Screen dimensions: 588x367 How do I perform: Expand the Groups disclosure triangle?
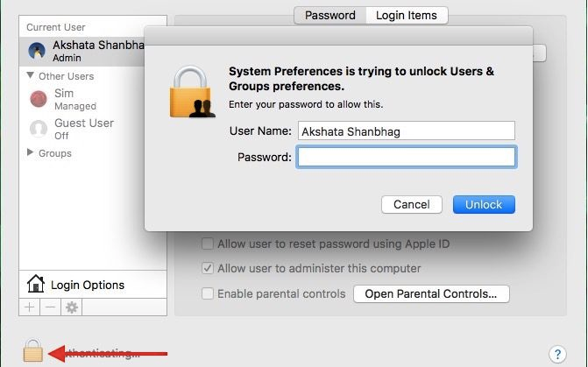click(x=30, y=152)
